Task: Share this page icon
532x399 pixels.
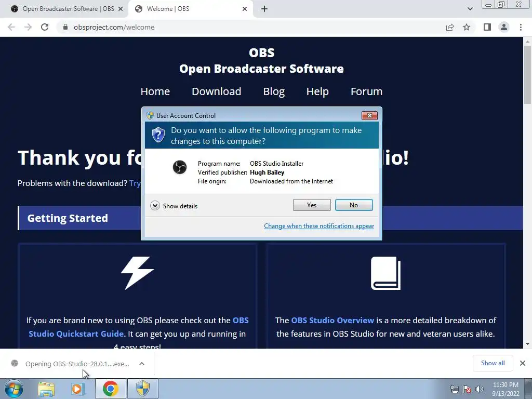Action: click(450, 27)
